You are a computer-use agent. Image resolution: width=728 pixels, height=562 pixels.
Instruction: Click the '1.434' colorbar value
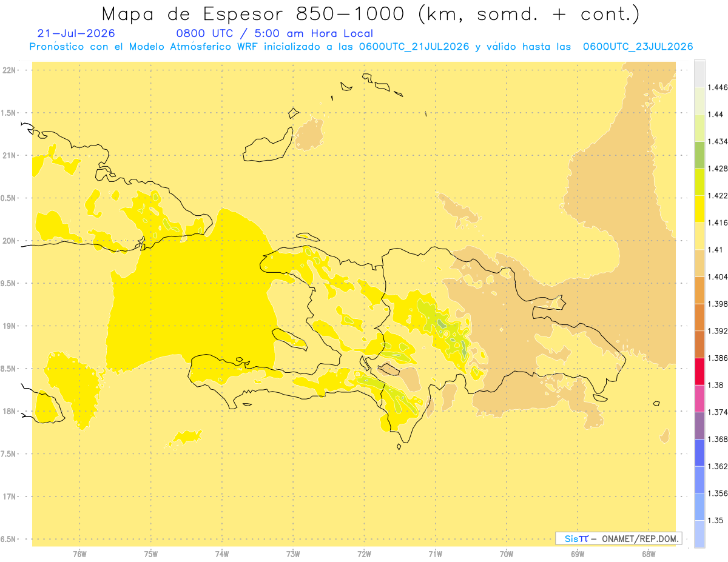point(717,141)
